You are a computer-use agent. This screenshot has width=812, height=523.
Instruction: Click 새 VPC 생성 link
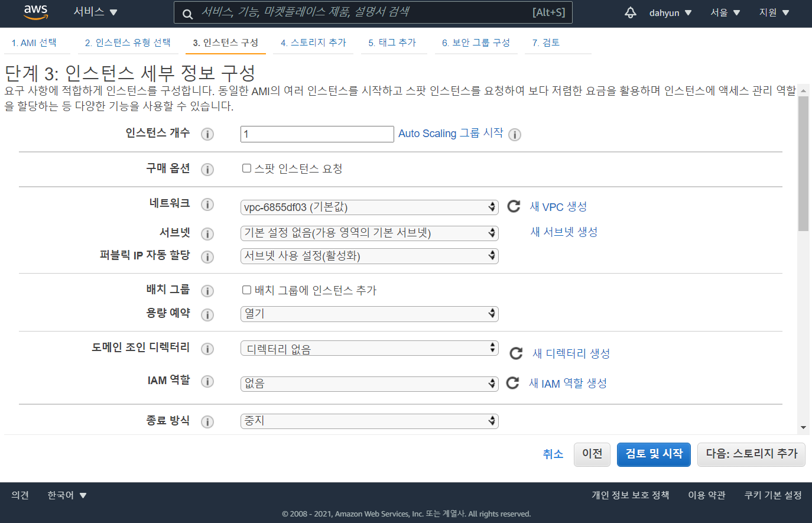click(558, 207)
